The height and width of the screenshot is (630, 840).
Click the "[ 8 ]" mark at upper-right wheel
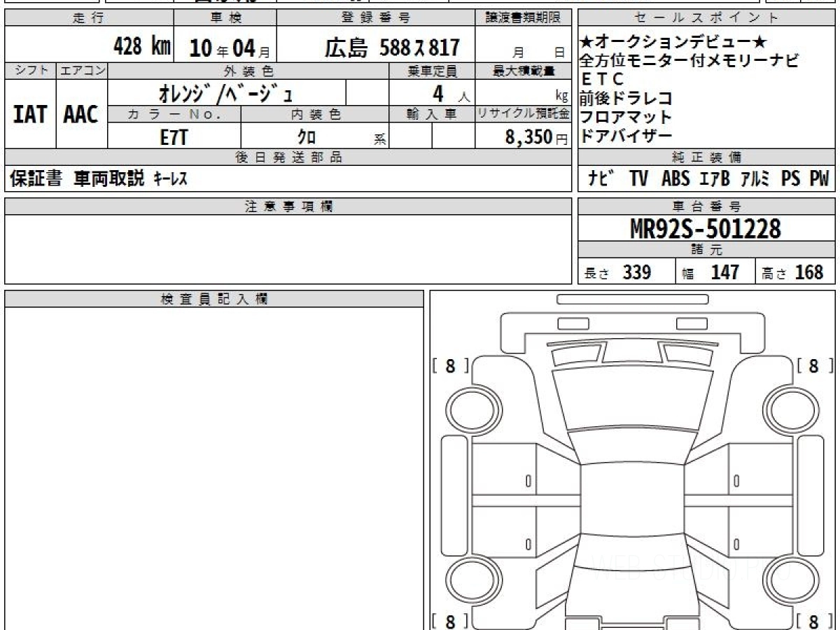(814, 365)
